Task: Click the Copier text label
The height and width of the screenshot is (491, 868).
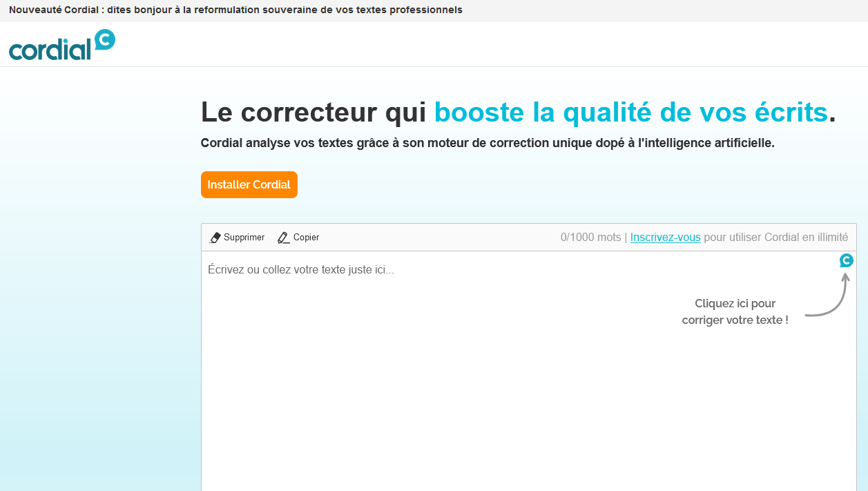Action: point(306,237)
